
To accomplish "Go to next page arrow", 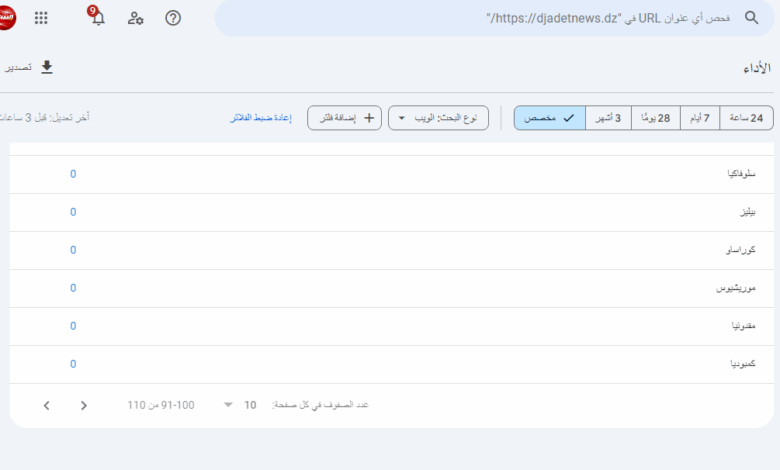I will point(84,405).
